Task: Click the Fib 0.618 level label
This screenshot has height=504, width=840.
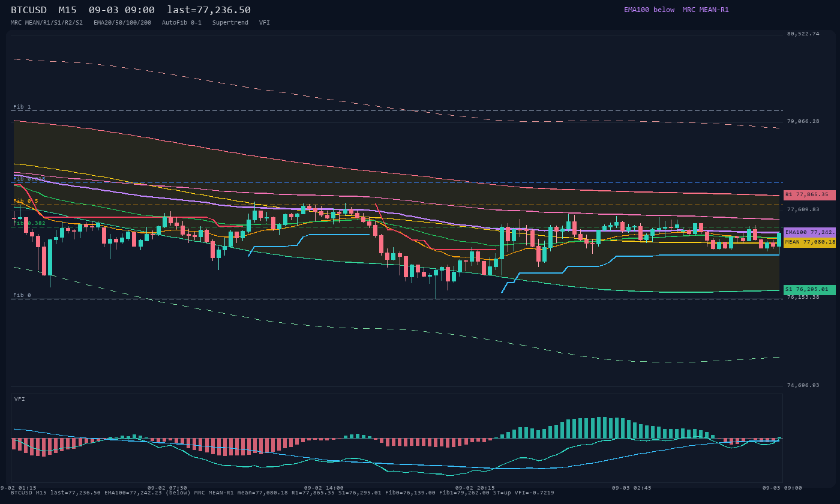Action: 29,179
